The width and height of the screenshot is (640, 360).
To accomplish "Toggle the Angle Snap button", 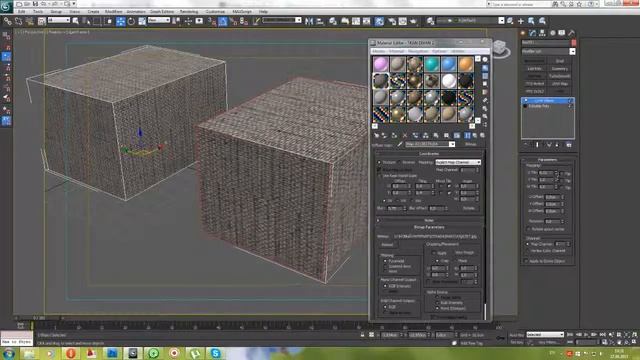I will 222,21.
